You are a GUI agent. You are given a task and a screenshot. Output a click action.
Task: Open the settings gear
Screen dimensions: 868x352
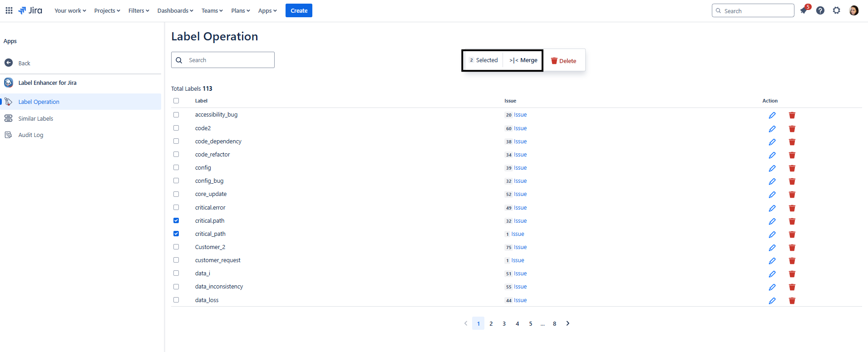click(837, 10)
